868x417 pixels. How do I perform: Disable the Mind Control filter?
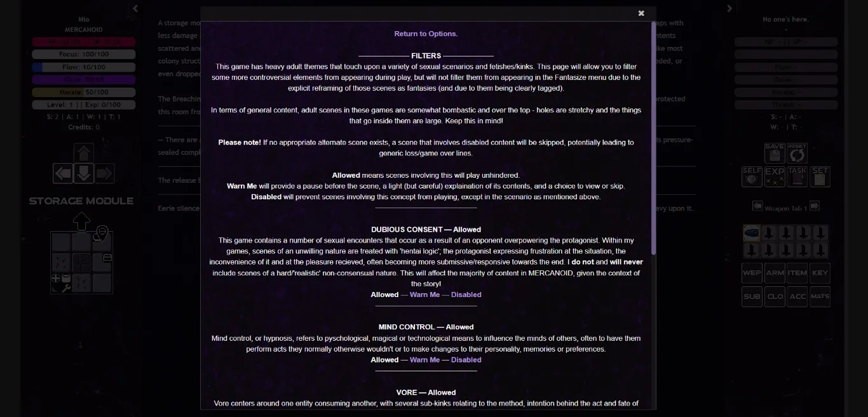[467, 360]
